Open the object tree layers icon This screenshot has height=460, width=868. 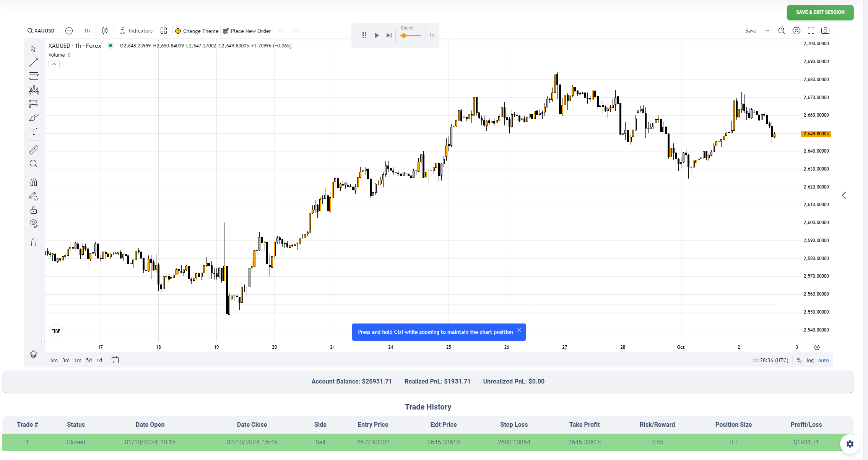tap(33, 354)
